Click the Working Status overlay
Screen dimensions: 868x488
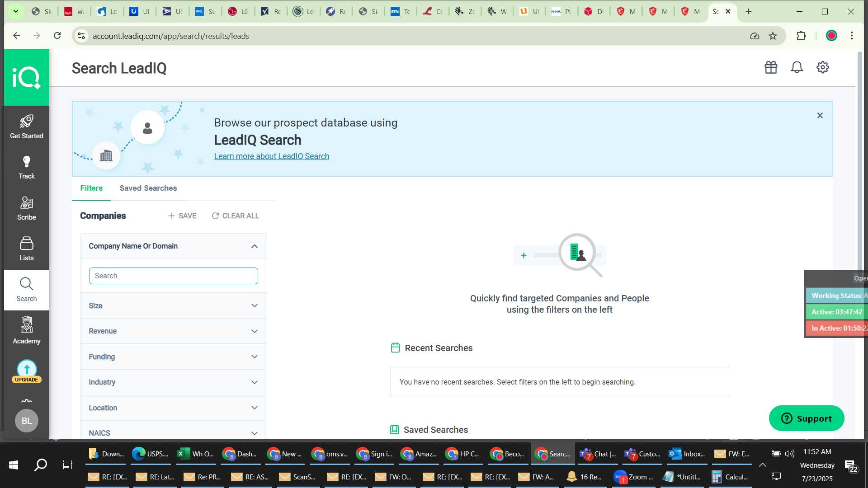point(837,296)
